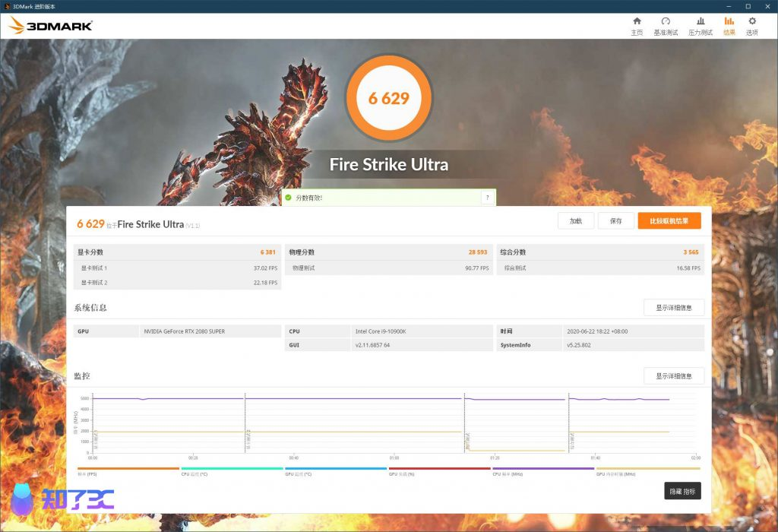Click the 隐藏 指标 hide indicators button
This screenshot has width=778, height=532.
point(682,491)
